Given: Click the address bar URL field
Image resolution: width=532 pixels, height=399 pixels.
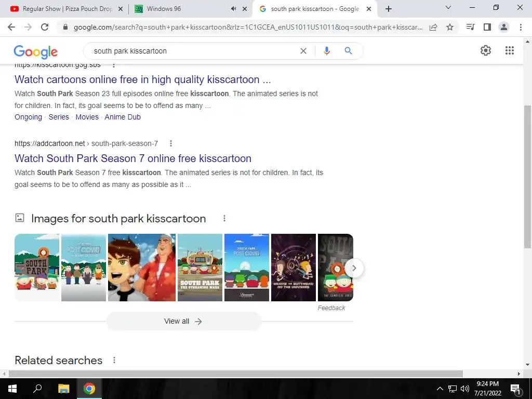Looking at the screenshot, I should tap(248, 27).
